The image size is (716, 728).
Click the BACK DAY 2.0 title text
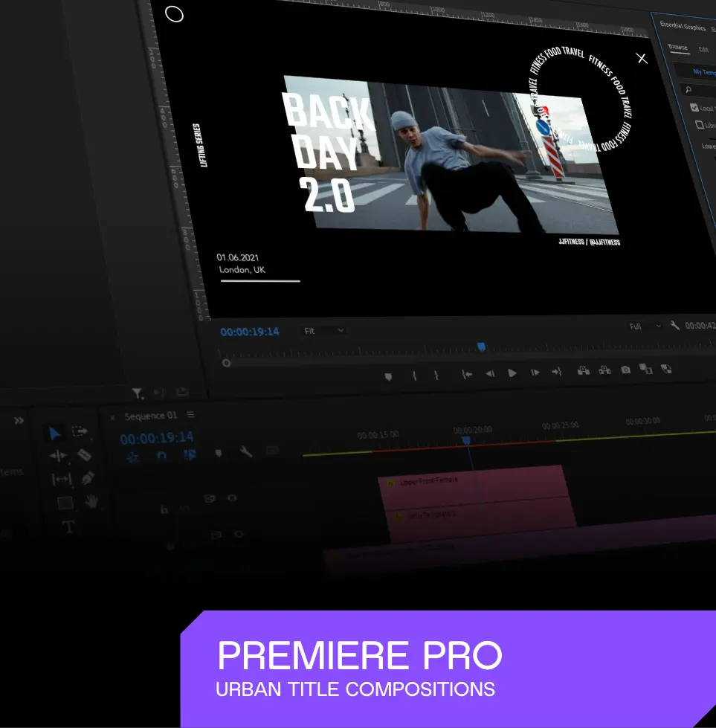329,152
